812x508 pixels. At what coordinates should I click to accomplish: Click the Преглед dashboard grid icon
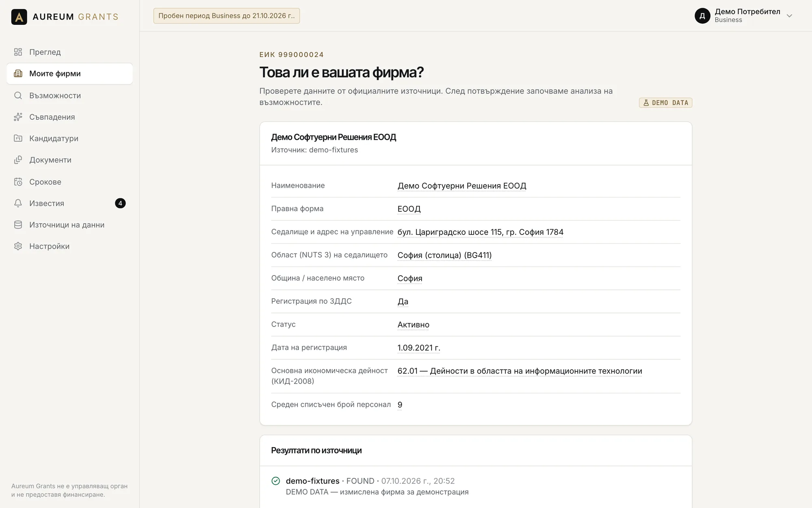(x=18, y=52)
